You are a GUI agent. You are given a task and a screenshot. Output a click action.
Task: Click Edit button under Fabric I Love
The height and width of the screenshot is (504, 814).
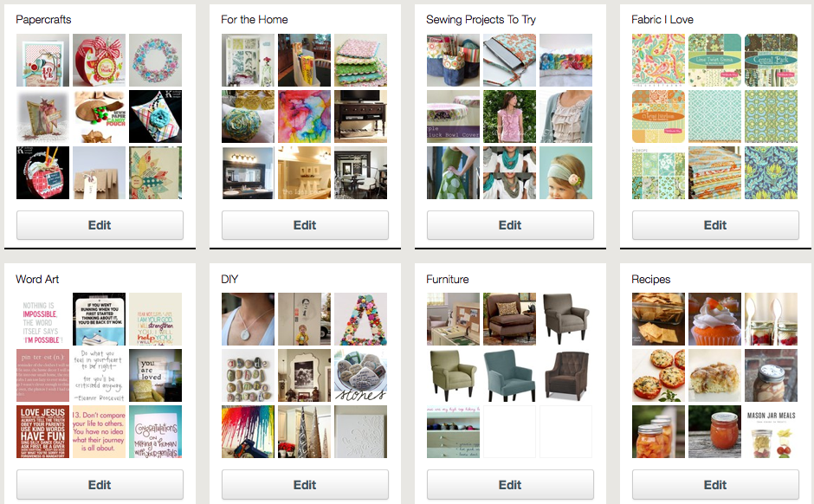pyautogui.click(x=714, y=225)
